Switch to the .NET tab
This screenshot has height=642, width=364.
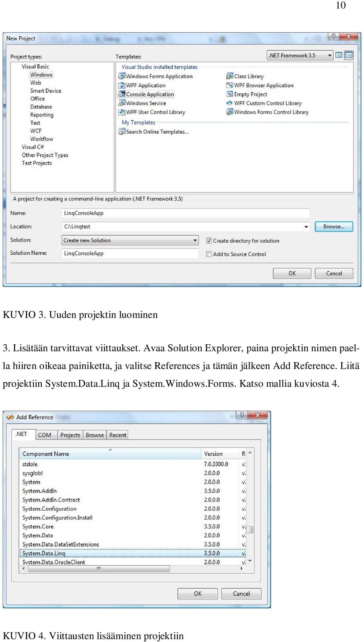tap(24, 434)
